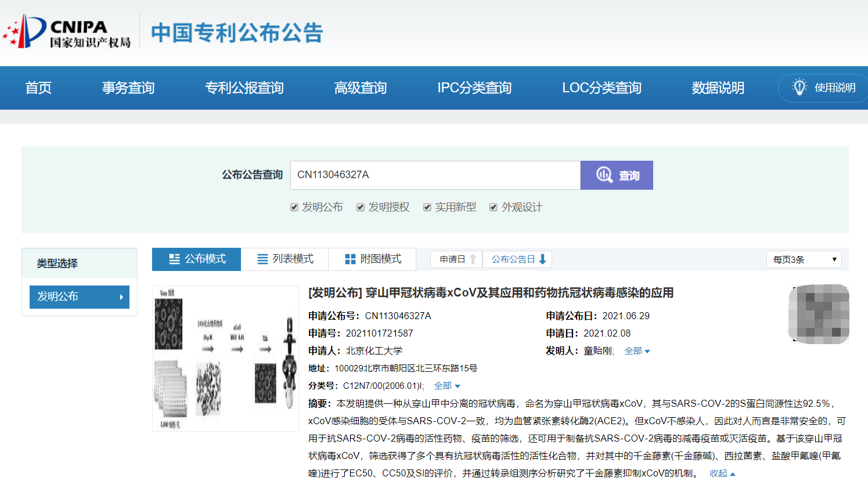Select 发明公布 in the 类型选择 sidebar

pyautogui.click(x=80, y=297)
